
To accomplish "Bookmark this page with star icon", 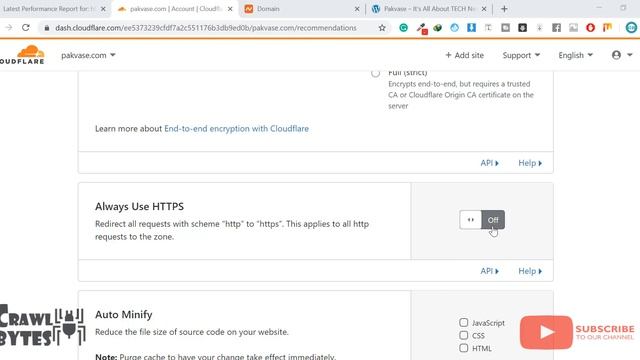I will click(382, 28).
